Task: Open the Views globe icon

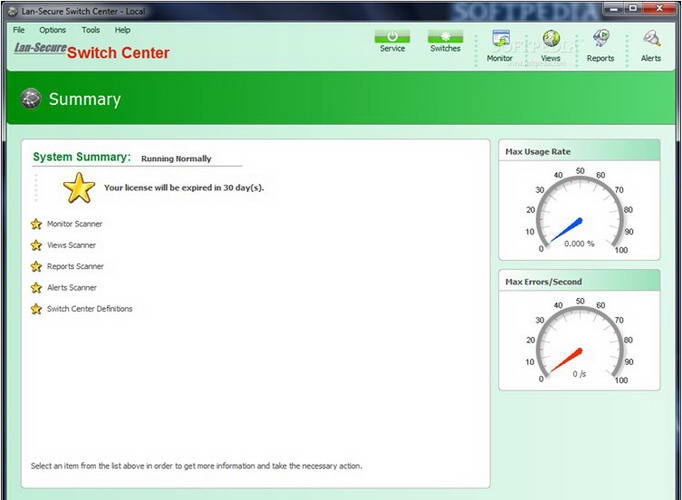Action: point(551,40)
